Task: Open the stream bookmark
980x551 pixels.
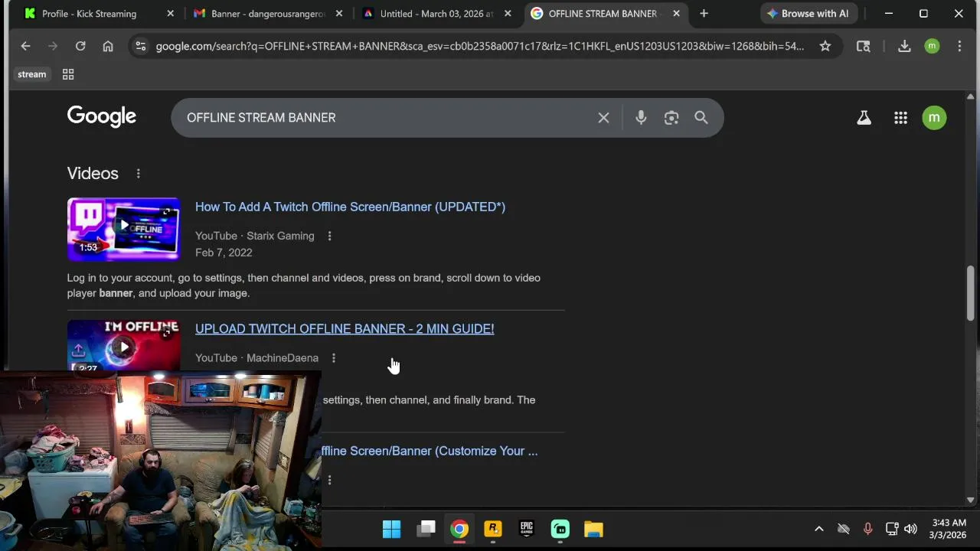Action: 32,74
